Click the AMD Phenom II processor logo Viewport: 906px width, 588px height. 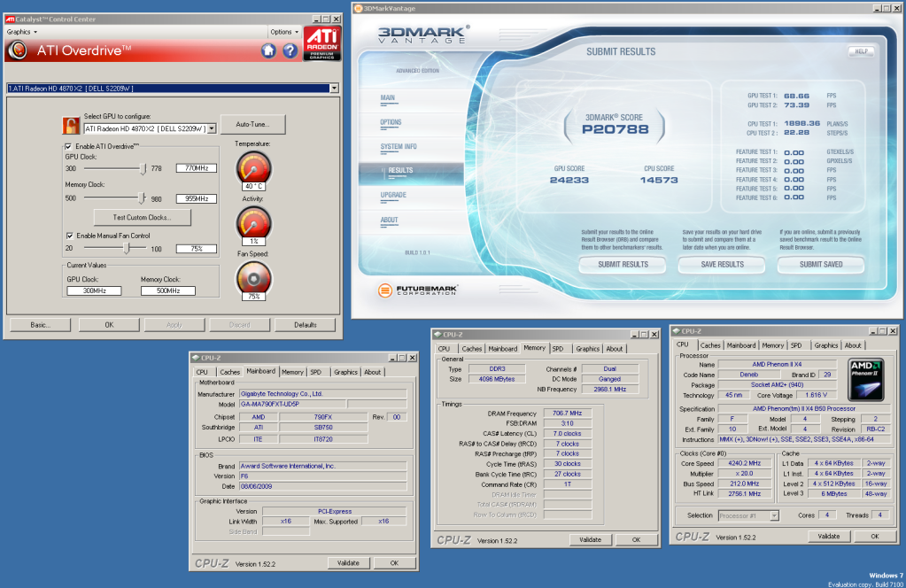pyautogui.click(x=865, y=380)
